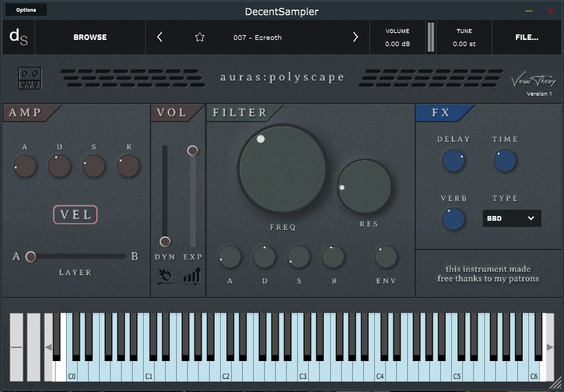Adjust the FILTER ENV amount knob
The height and width of the screenshot is (392, 564).
tap(386, 257)
